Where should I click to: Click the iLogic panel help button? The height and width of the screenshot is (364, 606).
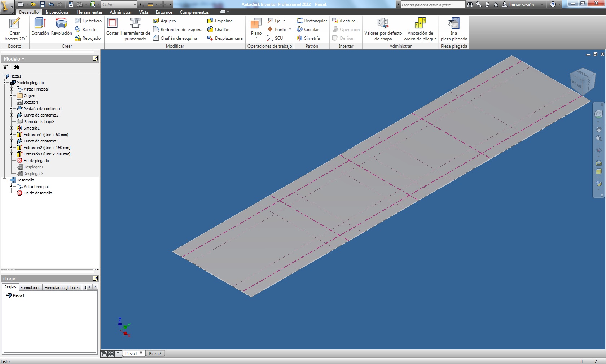coord(95,279)
